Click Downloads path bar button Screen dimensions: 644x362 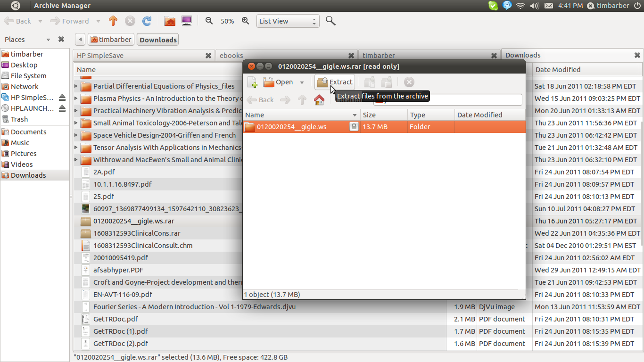(158, 40)
